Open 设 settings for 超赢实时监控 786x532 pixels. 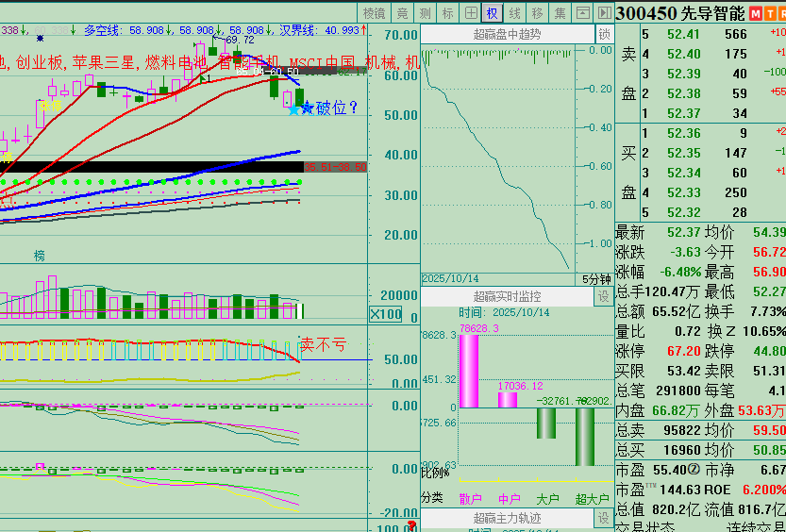point(604,296)
